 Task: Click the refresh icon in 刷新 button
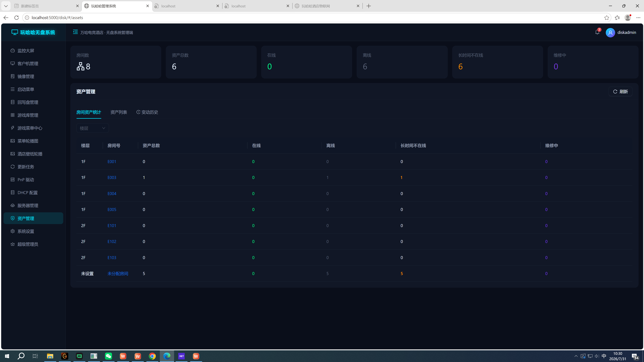[x=615, y=92]
